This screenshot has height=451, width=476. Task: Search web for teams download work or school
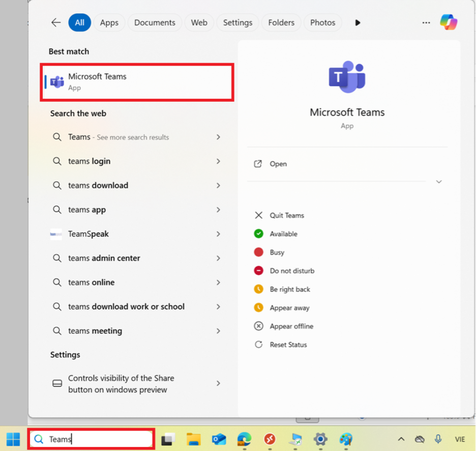[x=126, y=306]
